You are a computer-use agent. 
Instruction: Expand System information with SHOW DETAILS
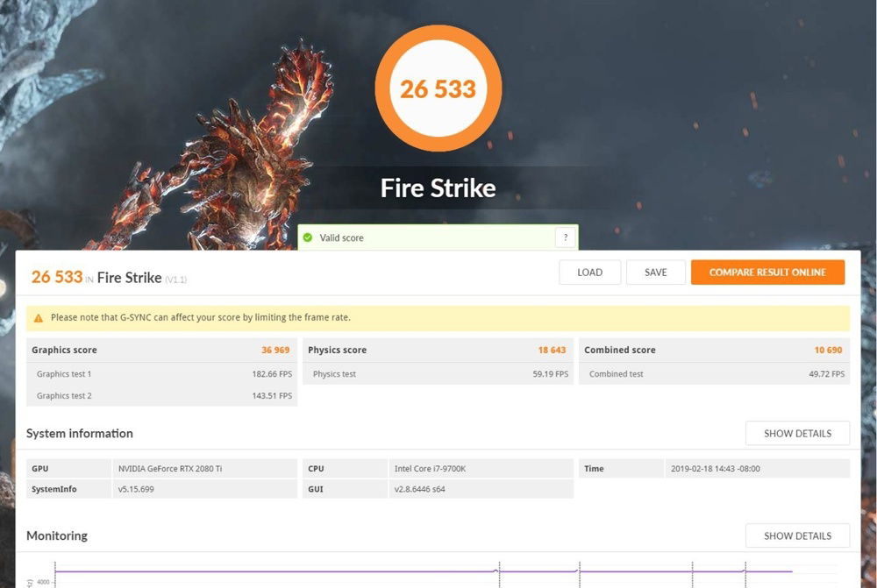pyautogui.click(x=796, y=433)
